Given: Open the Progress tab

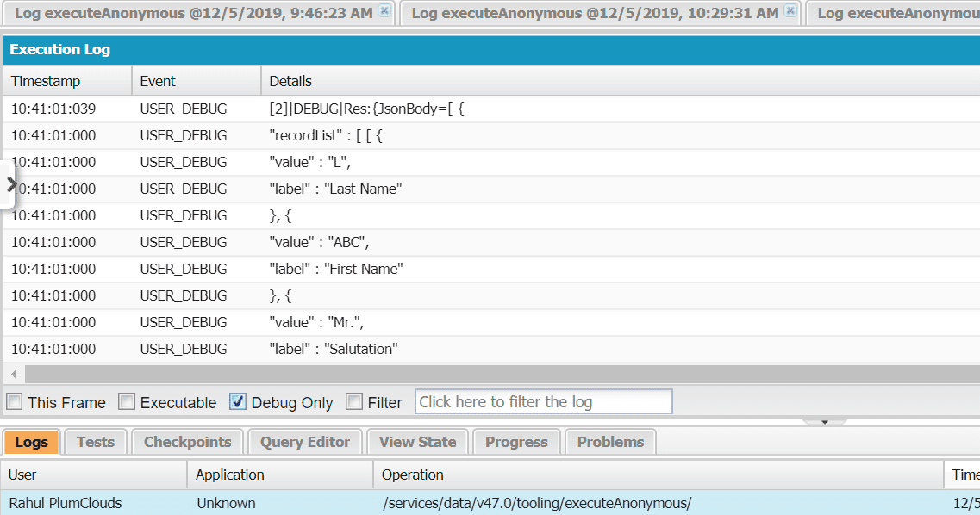Looking at the screenshot, I should tap(516, 442).
